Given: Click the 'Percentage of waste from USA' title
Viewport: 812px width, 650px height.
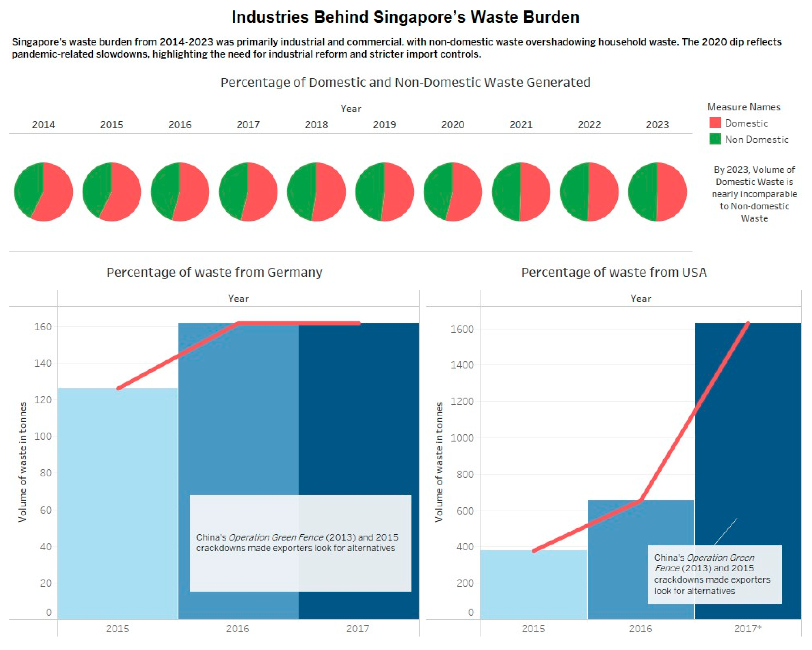Looking at the screenshot, I should coord(614,272).
